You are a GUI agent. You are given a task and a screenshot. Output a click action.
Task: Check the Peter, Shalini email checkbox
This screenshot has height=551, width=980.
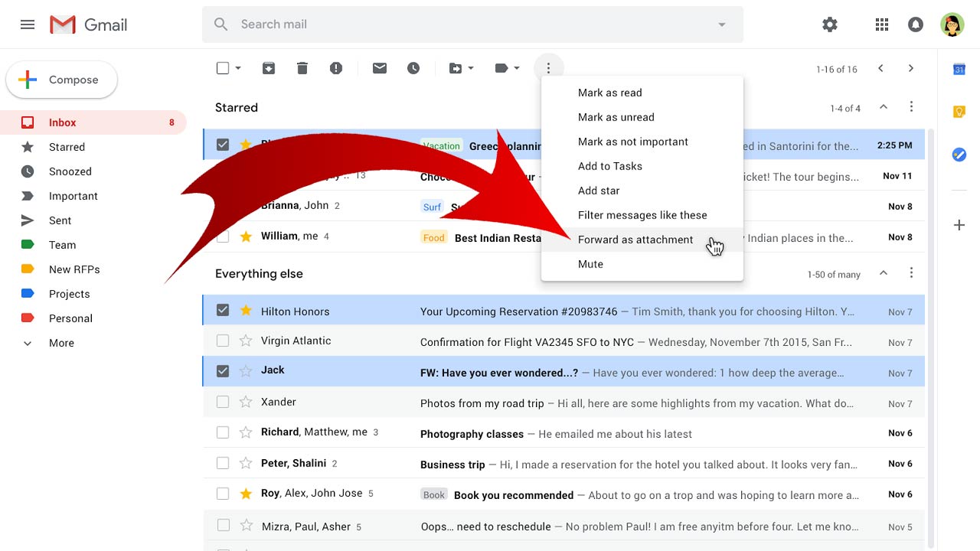(223, 463)
